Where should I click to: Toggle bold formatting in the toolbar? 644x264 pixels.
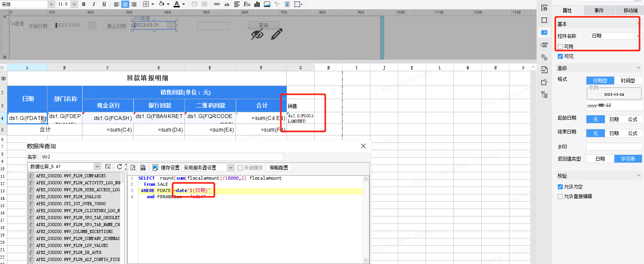83,4
